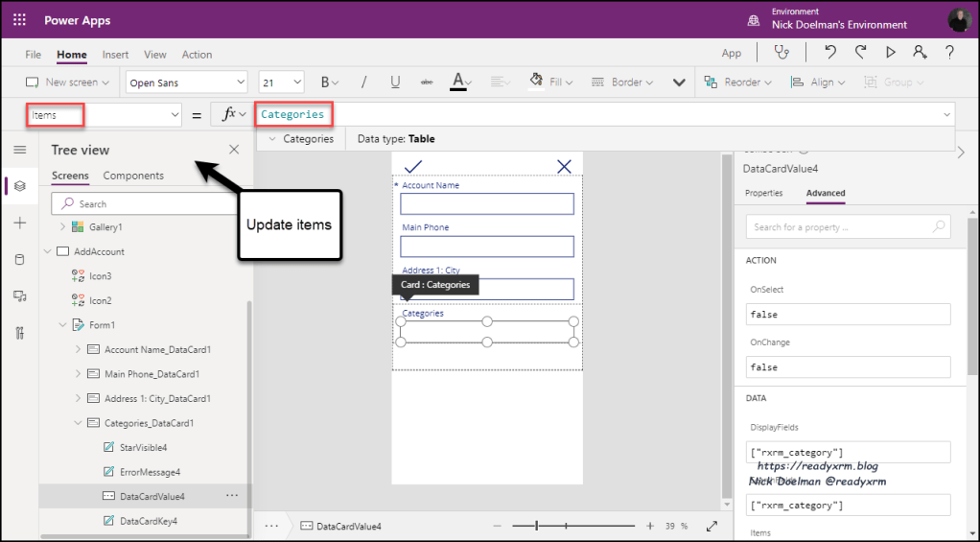Open the Data sources sidebar icon
The image size is (980, 542).
tap(20, 260)
